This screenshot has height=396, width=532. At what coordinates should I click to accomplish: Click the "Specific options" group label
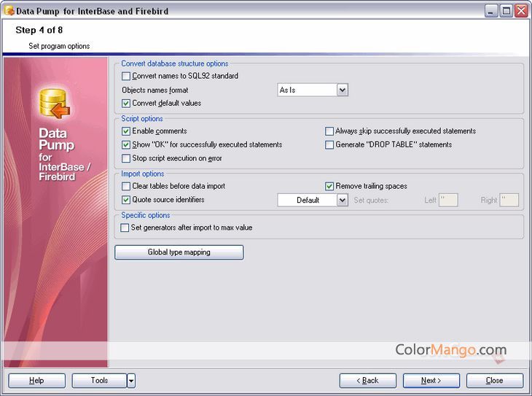146,215
